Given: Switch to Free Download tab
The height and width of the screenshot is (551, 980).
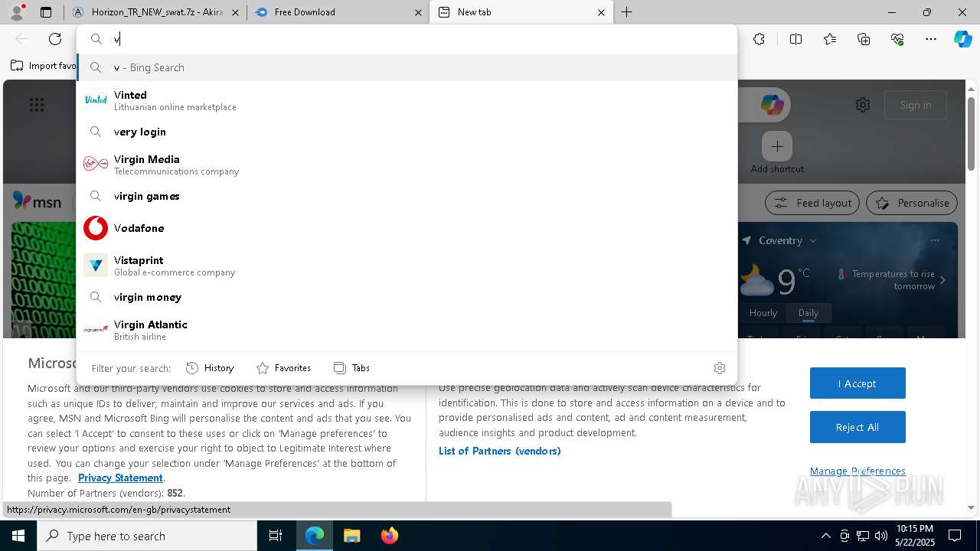Looking at the screenshot, I should (x=338, y=12).
